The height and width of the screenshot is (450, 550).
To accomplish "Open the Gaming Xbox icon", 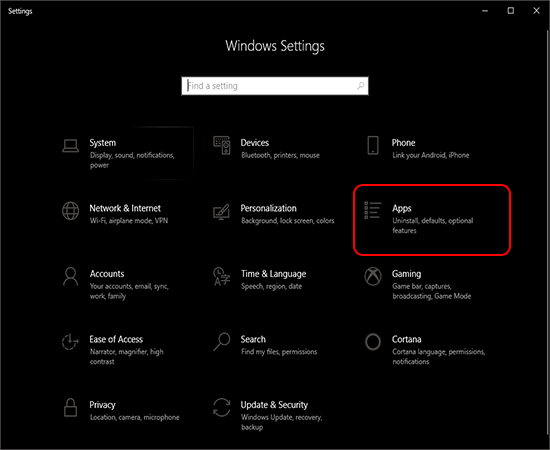I will click(373, 276).
